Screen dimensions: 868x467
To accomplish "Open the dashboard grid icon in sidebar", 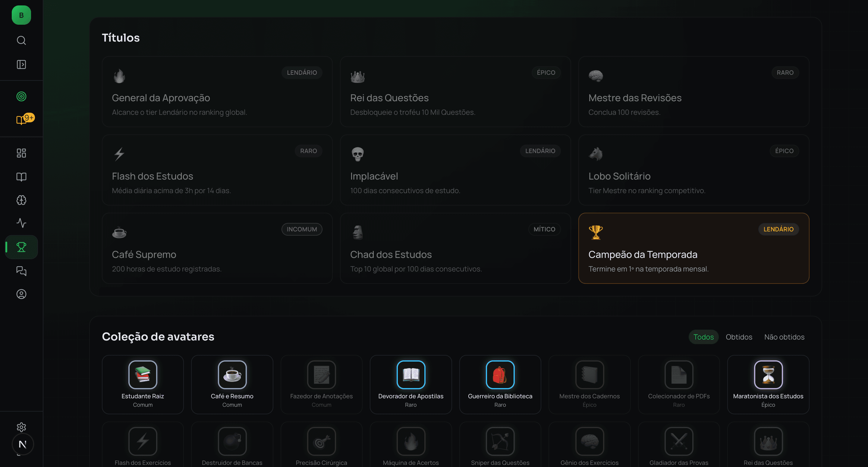I will [x=21, y=153].
